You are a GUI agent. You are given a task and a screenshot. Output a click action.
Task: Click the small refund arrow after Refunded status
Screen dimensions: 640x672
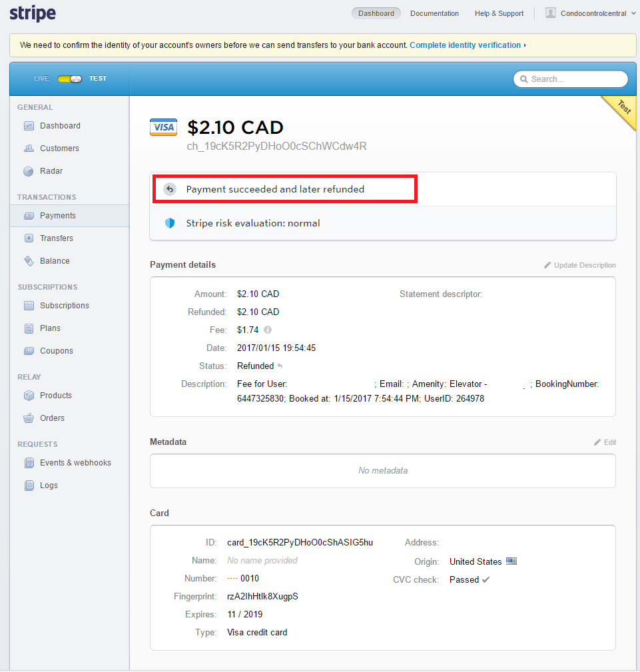tap(280, 366)
